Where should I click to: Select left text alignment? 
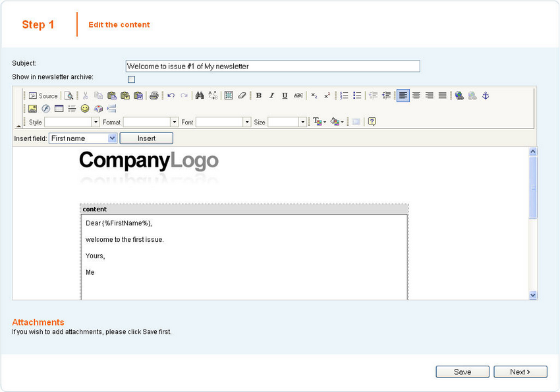(x=403, y=96)
